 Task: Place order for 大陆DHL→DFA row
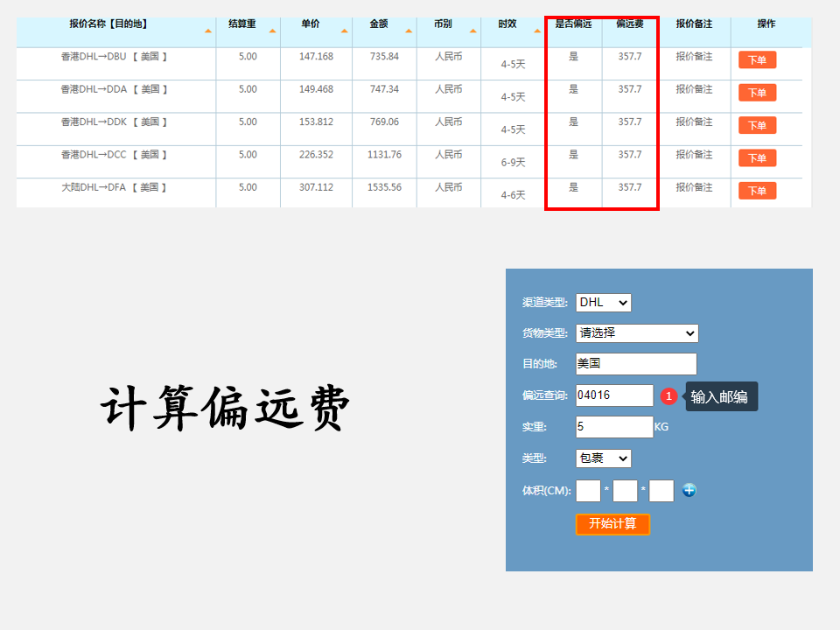coord(757,191)
